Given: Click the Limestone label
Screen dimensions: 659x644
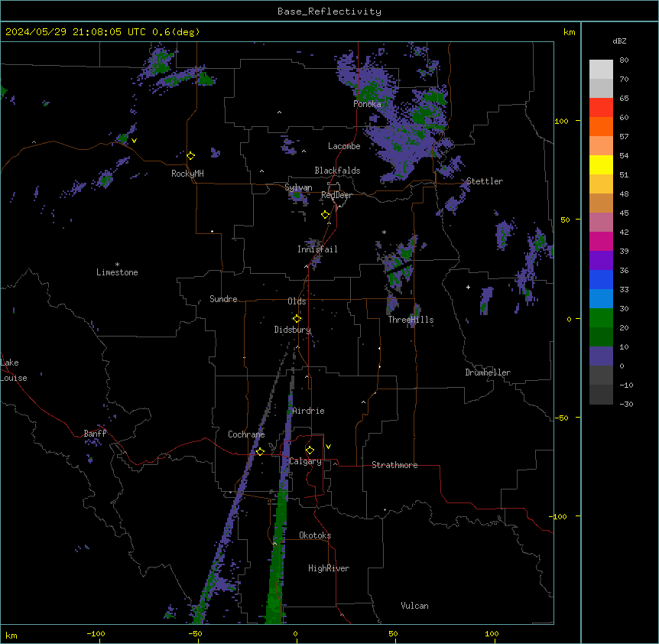Looking at the screenshot, I should pos(117,272).
